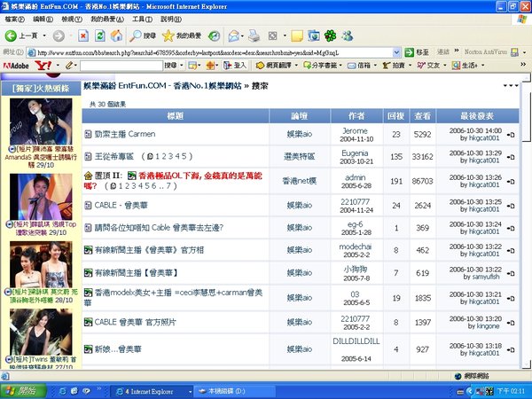Click the Yahoo toolbar pencil icon
This screenshot has width=532, height=399.
(x=69, y=65)
